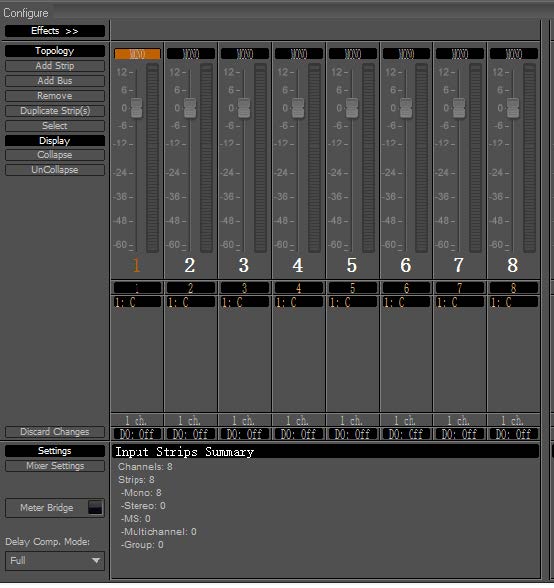The width and height of the screenshot is (554, 588).
Task: Click the strip 3 name field
Action: click(x=245, y=288)
